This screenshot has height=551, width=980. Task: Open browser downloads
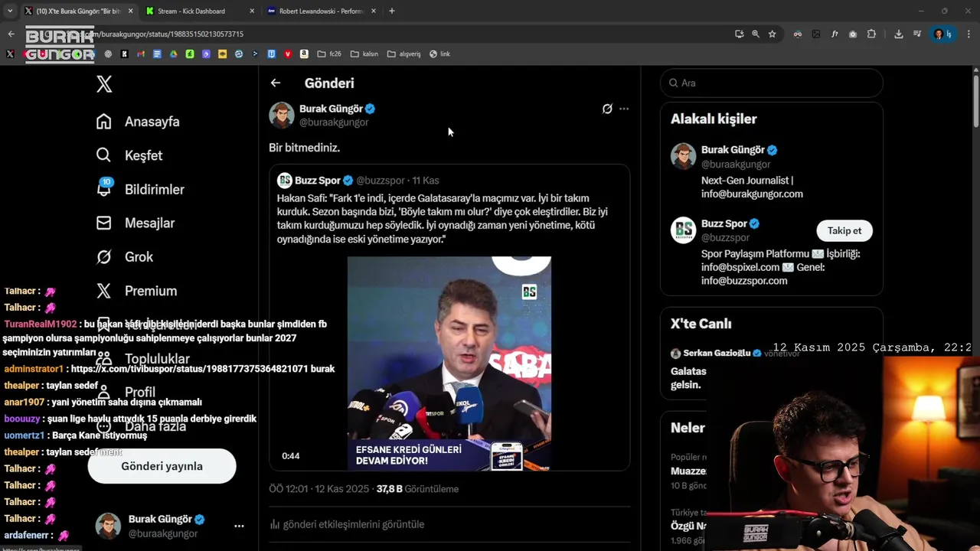coord(899,34)
